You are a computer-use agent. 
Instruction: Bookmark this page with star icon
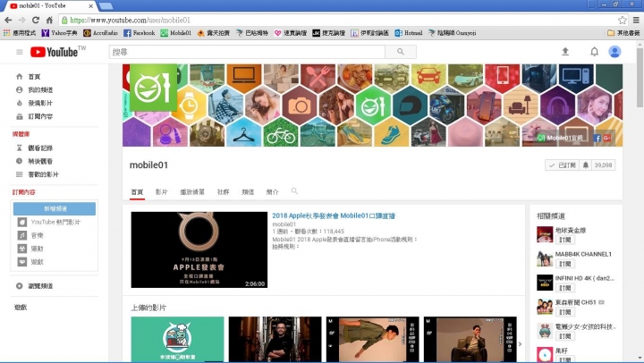tap(623, 21)
